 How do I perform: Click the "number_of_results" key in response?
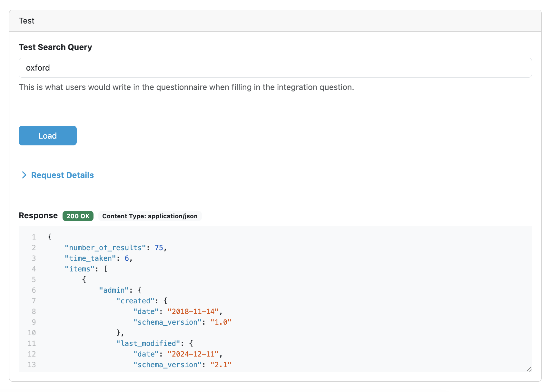coord(105,248)
